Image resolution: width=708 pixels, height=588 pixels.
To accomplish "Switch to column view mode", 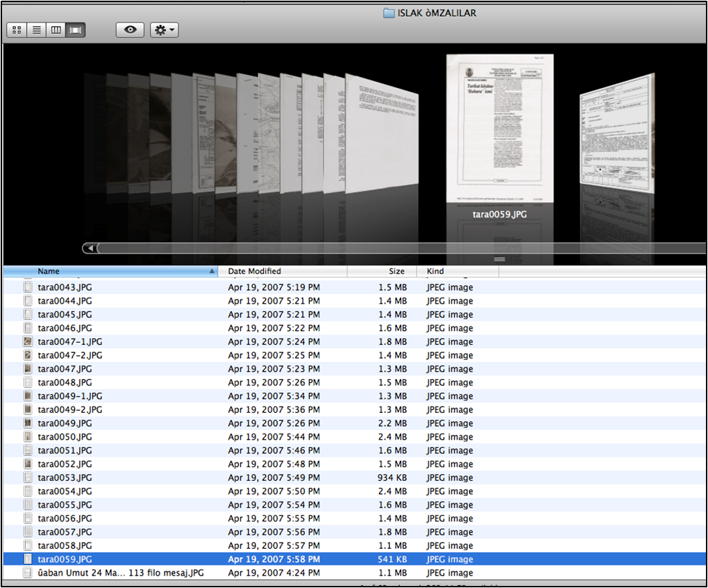I will [x=56, y=30].
